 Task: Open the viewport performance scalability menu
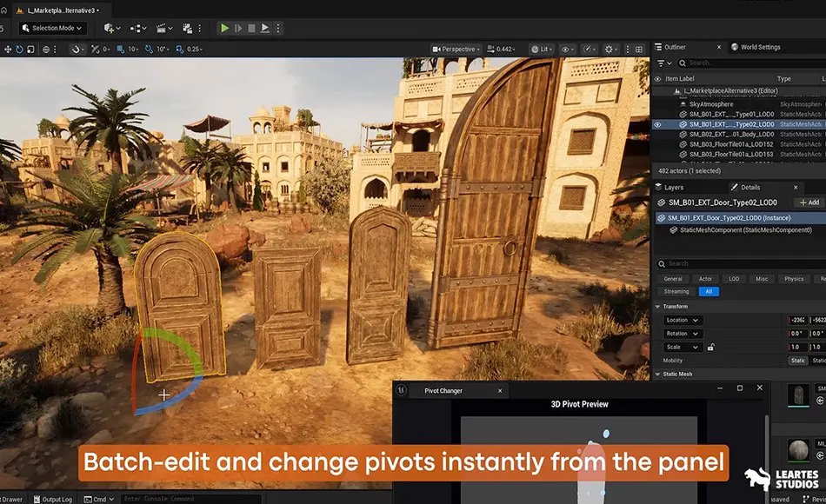589,49
